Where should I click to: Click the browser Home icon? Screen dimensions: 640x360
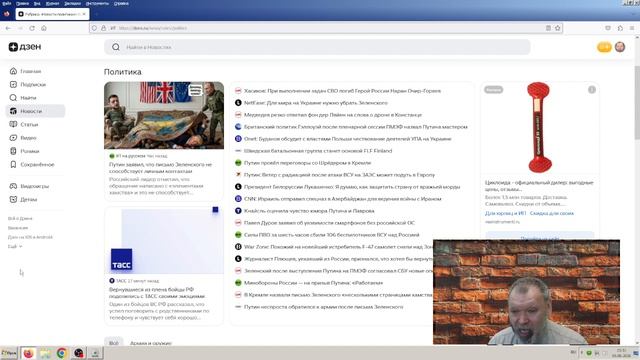[x=44, y=28]
